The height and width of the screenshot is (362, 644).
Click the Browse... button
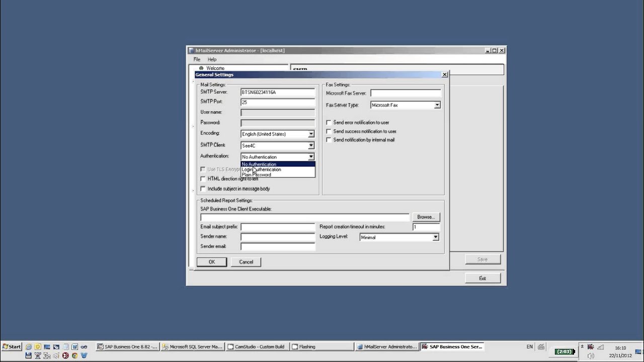pos(426,217)
